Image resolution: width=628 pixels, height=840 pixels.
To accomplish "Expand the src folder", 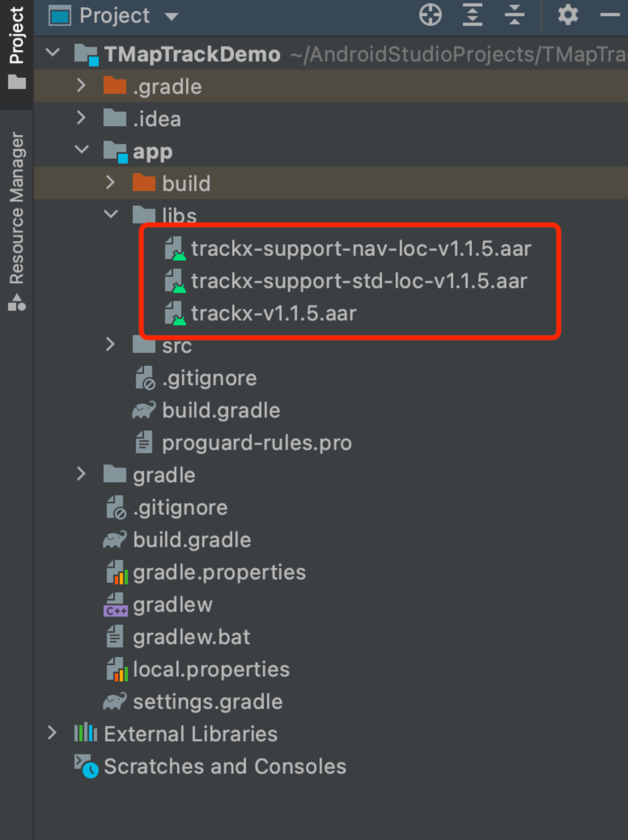I will (x=110, y=344).
